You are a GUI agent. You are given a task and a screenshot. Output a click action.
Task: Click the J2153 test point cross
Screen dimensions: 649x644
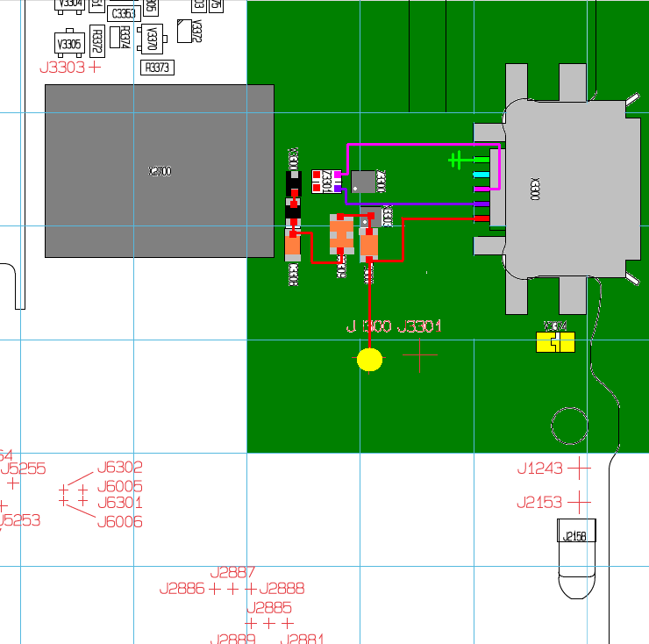579,502
